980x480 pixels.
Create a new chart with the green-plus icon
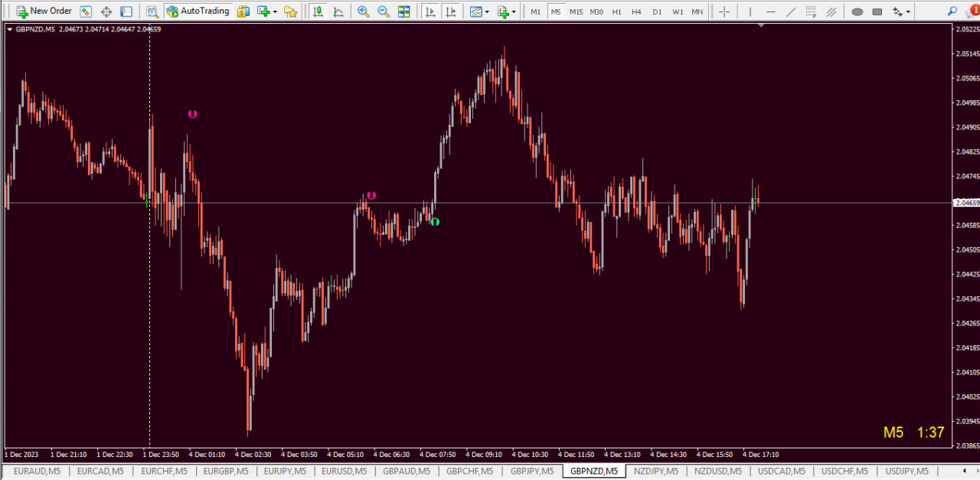click(263, 11)
